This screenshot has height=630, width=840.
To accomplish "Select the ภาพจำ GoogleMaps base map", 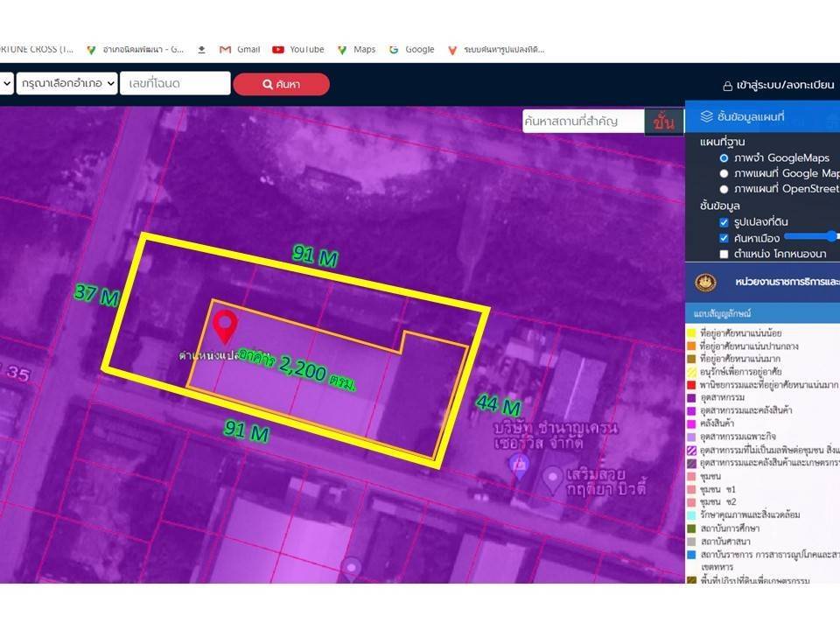I will click(724, 158).
